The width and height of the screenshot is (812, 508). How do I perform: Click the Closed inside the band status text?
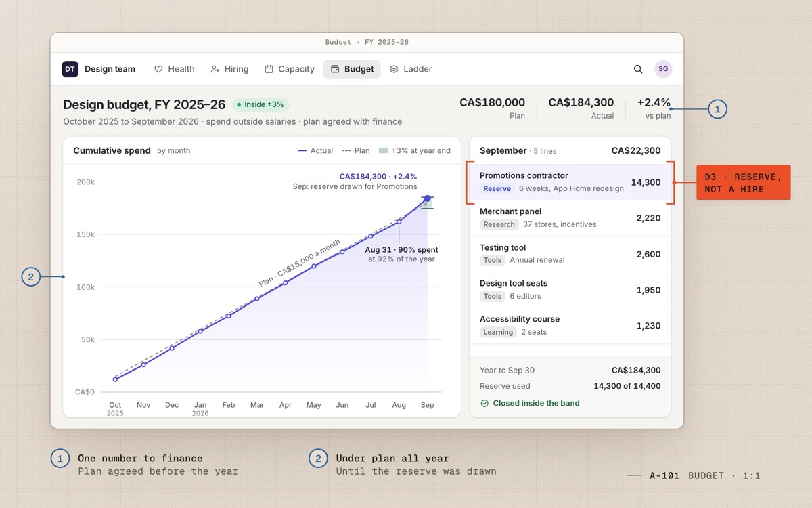(536, 403)
